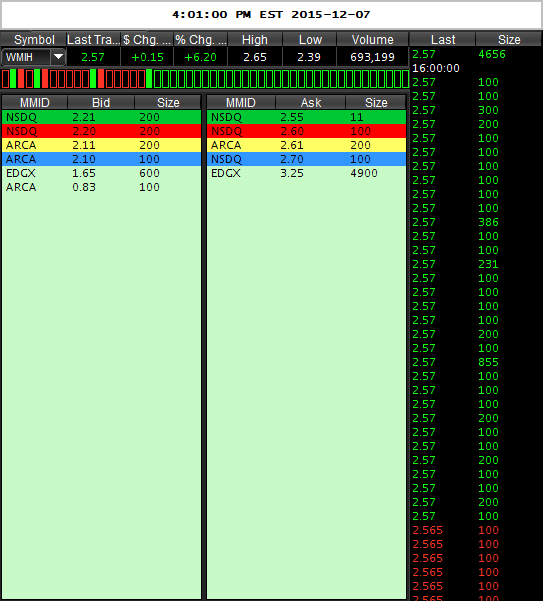Open the WMIH symbol dropdown arrow

click(x=58, y=57)
